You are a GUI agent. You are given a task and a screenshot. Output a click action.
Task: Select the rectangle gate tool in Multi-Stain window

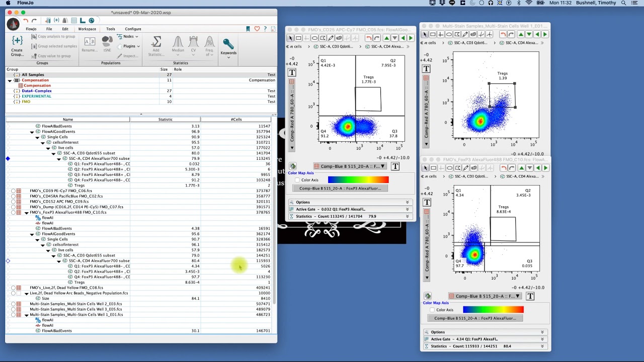click(433, 34)
